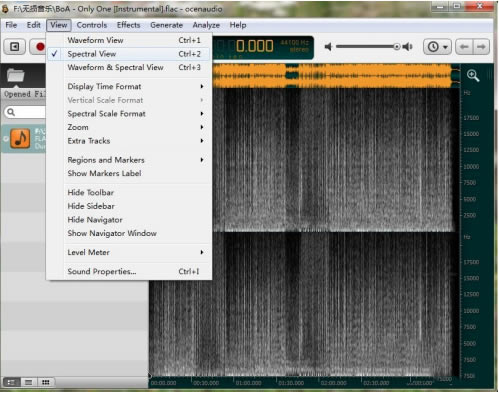Select Waveform View menu entry
The width and height of the screenshot is (499, 394).
tap(129, 40)
